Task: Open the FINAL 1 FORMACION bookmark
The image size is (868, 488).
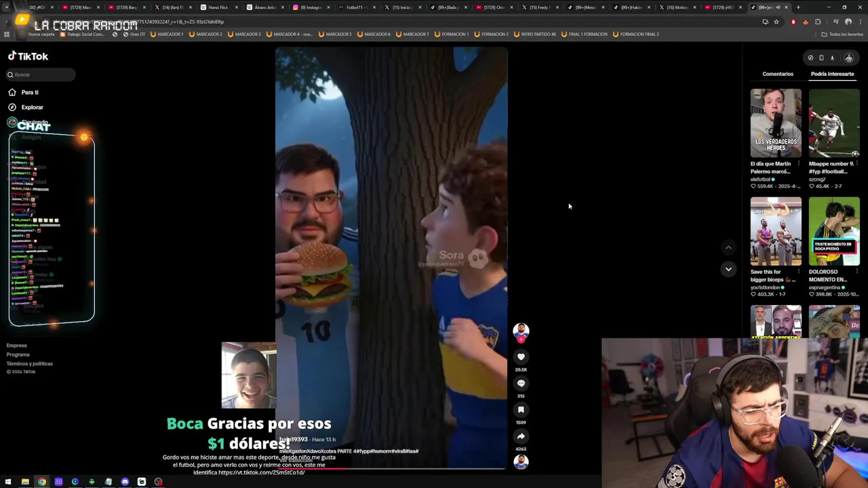Action: tap(585, 34)
